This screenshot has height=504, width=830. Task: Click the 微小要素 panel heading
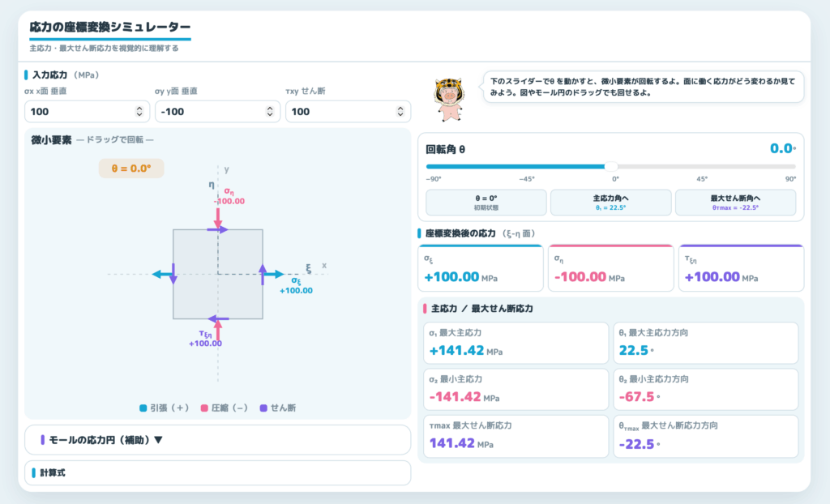click(x=51, y=140)
